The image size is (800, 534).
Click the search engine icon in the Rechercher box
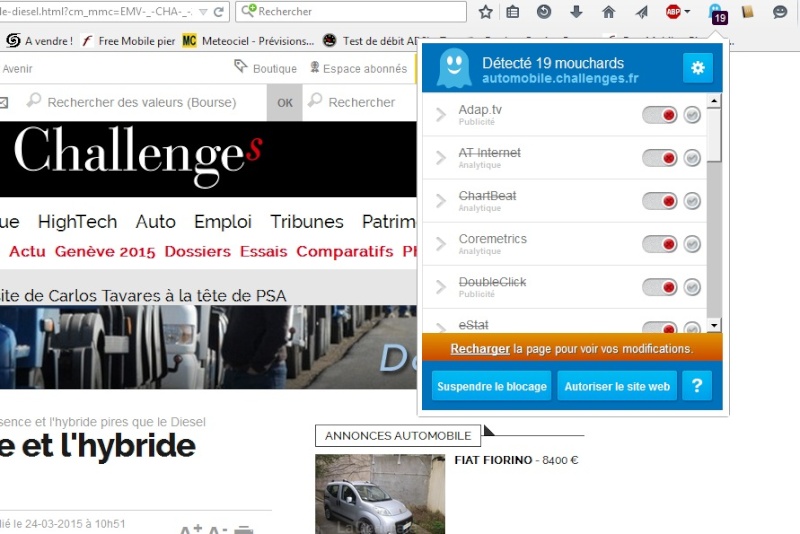point(248,11)
